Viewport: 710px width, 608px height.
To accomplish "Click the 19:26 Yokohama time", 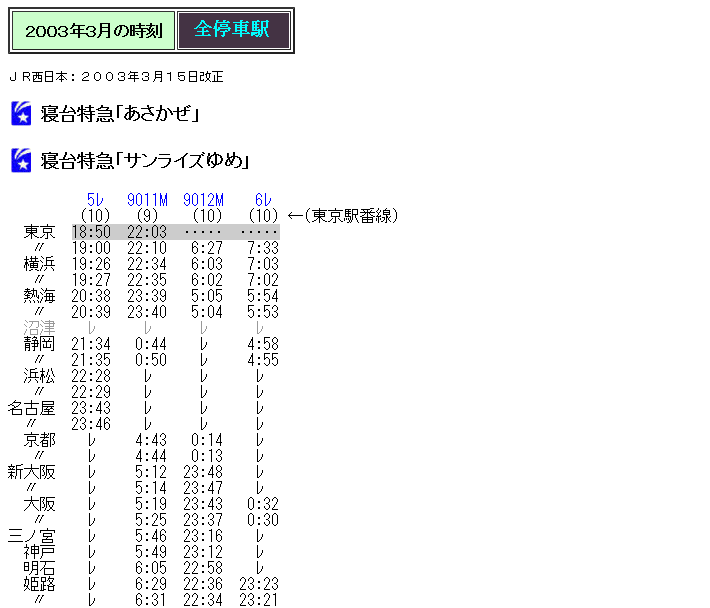I will coord(91,263).
